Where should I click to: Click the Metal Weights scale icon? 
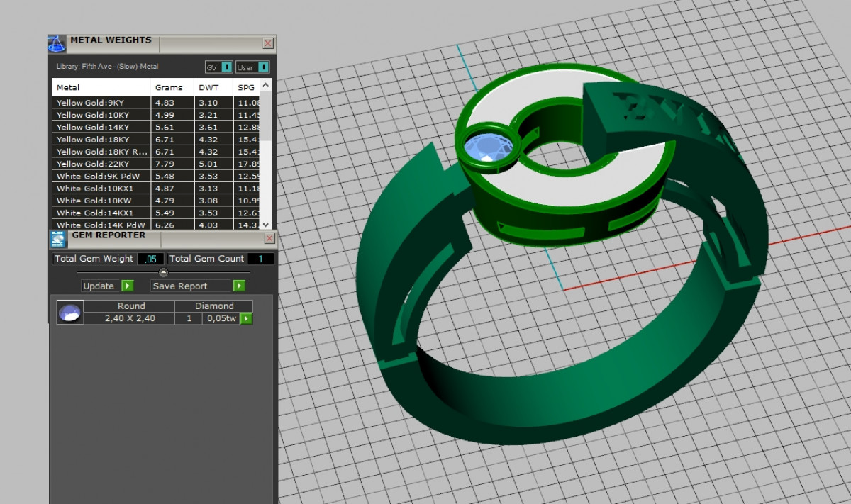click(x=57, y=43)
